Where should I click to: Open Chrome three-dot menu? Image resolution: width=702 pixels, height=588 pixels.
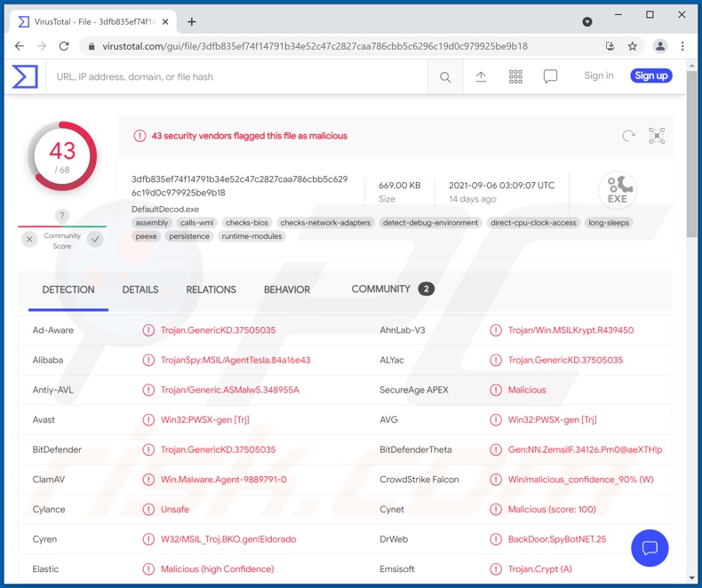pyautogui.click(x=682, y=46)
